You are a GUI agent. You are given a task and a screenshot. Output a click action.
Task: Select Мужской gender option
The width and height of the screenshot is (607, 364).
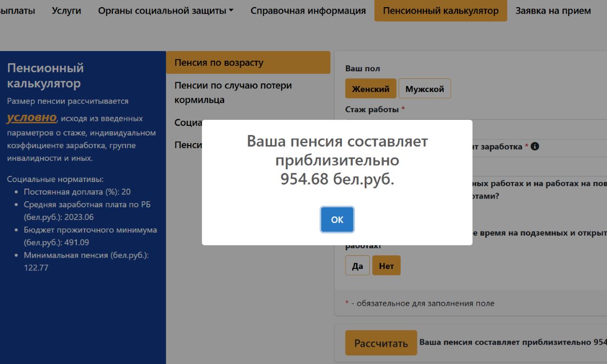tap(425, 88)
